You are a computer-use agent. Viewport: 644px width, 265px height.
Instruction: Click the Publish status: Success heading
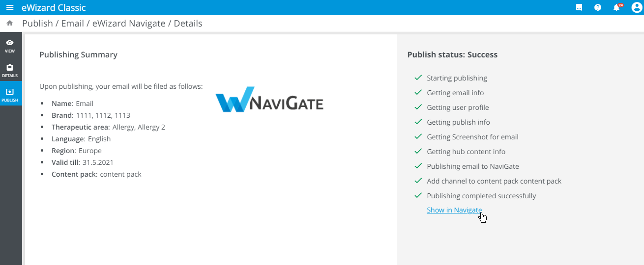pyautogui.click(x=452, y=54)
